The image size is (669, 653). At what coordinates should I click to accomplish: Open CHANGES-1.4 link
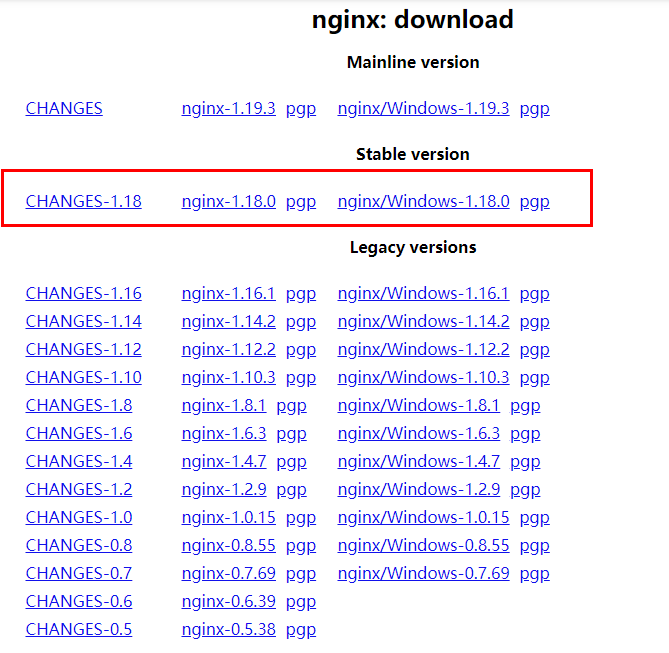click(x=79, y=462)
